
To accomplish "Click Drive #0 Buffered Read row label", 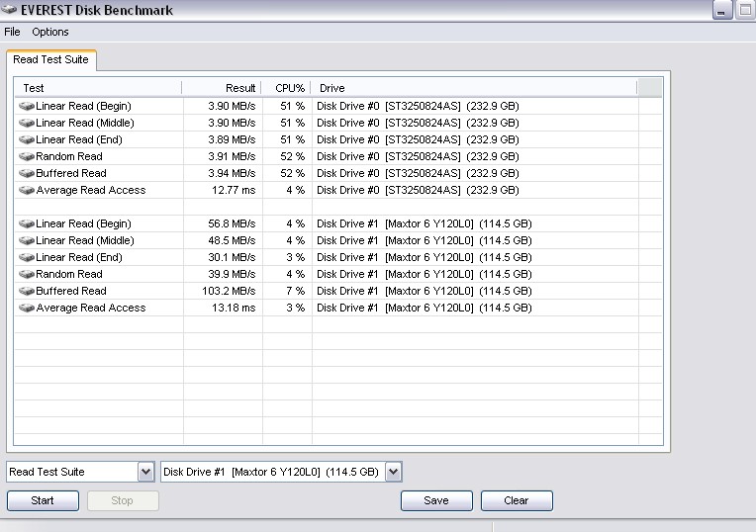I will (71, 173).
